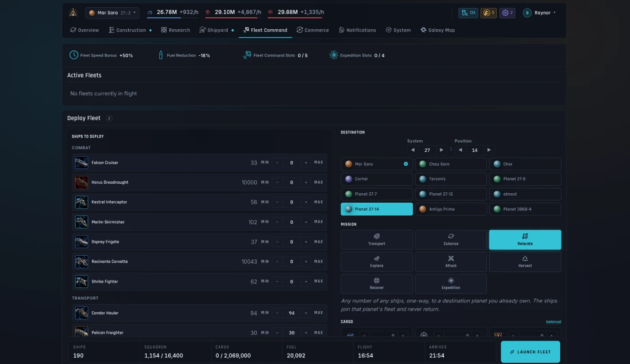Increase the Position number with right arrow
The height and width of the screenshot is (364, 630).
489,150
